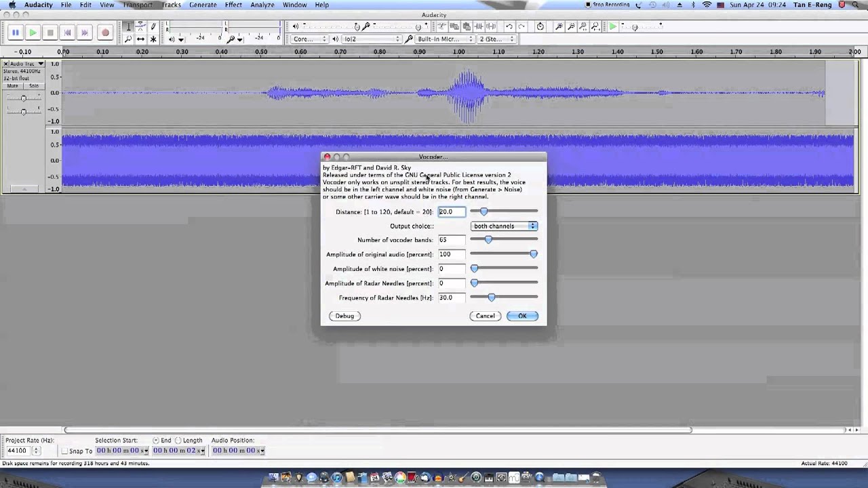Click the Sync-Lock clock icon

pos(540,26)
